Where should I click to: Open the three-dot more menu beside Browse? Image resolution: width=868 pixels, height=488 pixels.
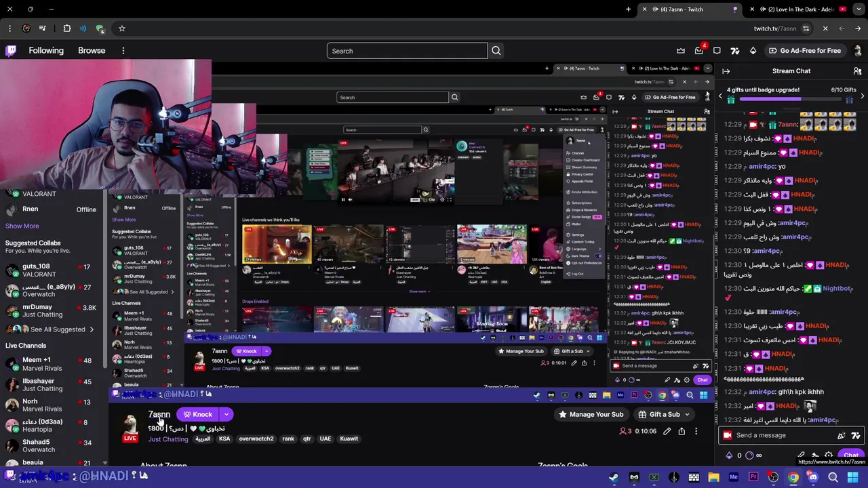[x=123, y=51]
